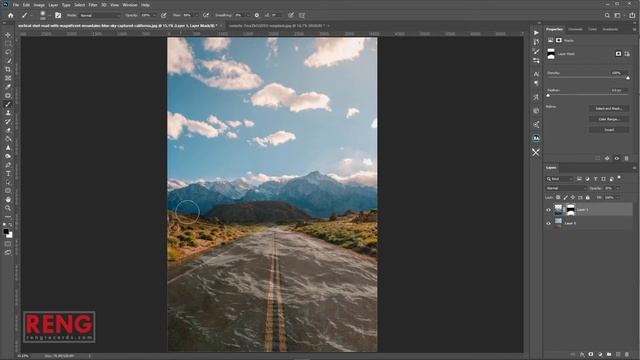
Task: Open the brush preset picker dropdown
Action: (x=49, y=16)
